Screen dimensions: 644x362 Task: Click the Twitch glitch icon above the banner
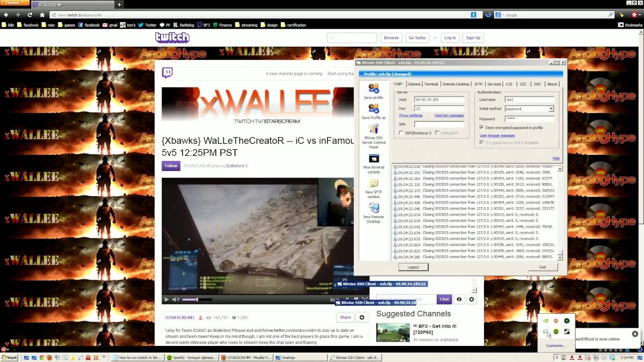[168, 73]
